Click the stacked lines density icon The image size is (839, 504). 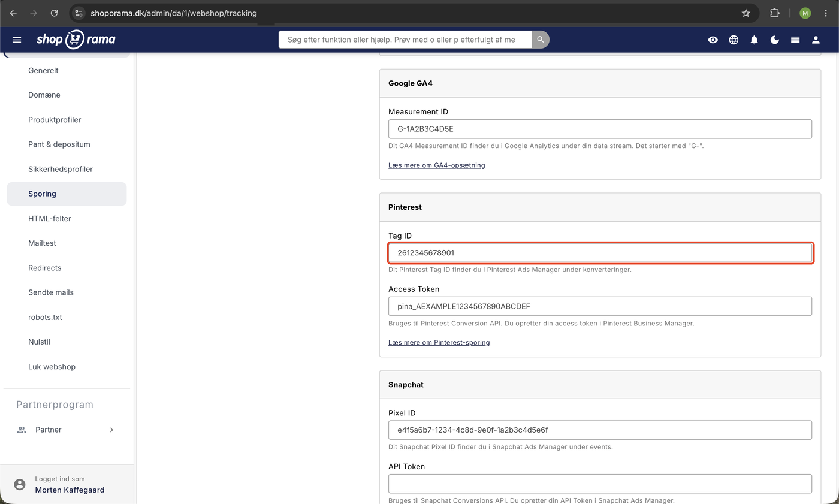coord(795,40)
